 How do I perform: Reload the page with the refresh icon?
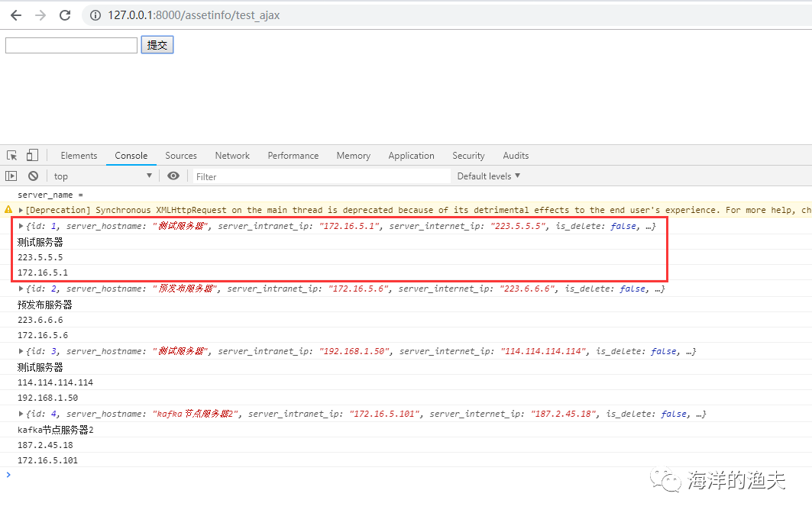coord(65,15)
